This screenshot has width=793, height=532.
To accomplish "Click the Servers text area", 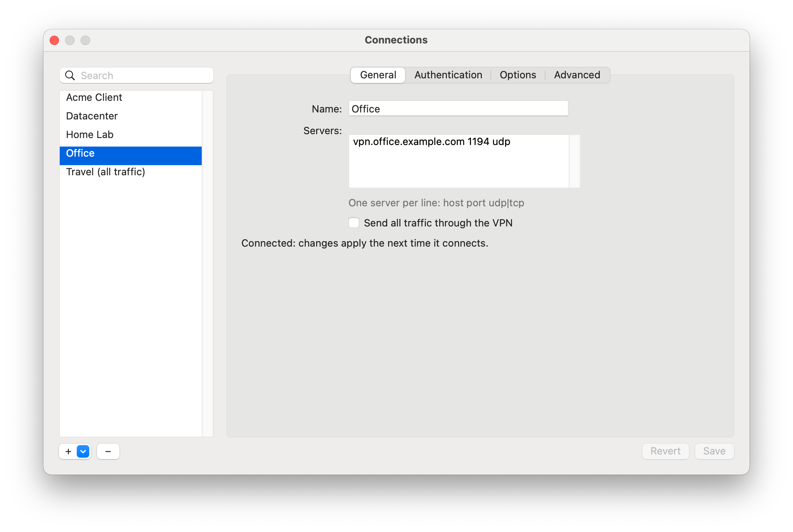I will [x=459, y=161].
